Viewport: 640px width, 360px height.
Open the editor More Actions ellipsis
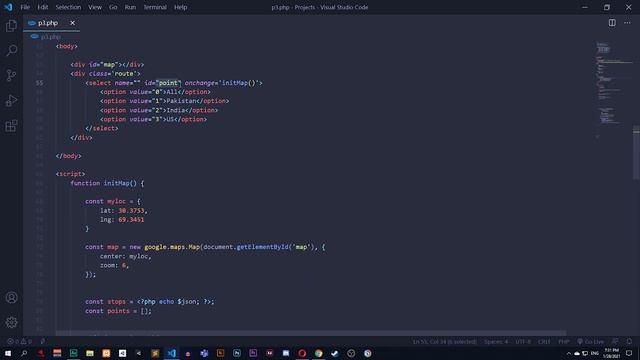(x=627, y=23)
